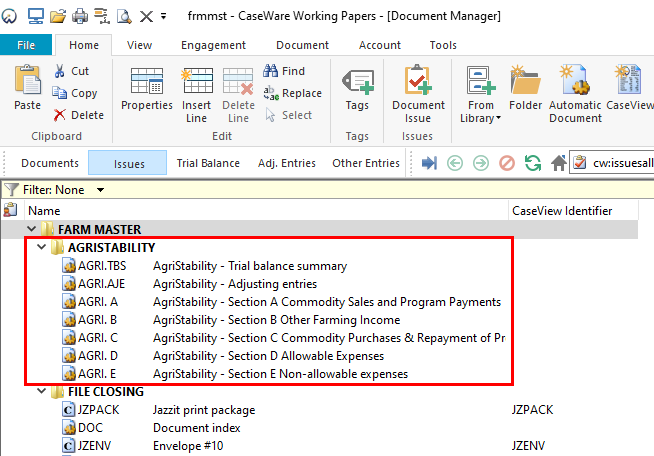The height and width of the screenshot is (456, 654).
Task: Click the red X Delete button
Action: click(78, 115)
